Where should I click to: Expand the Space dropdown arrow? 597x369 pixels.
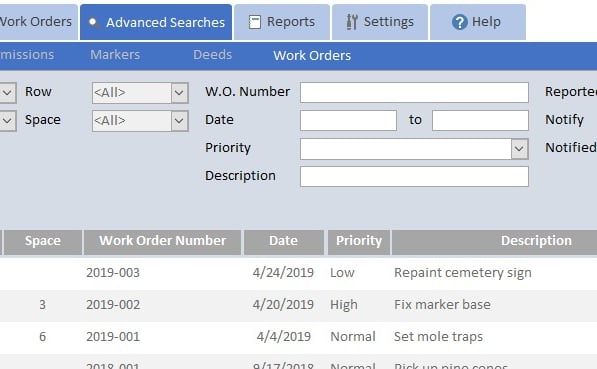(179, 121)
